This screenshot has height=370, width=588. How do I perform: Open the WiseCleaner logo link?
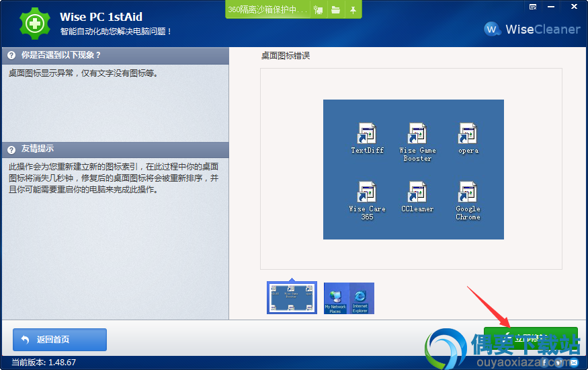(532, 29)
